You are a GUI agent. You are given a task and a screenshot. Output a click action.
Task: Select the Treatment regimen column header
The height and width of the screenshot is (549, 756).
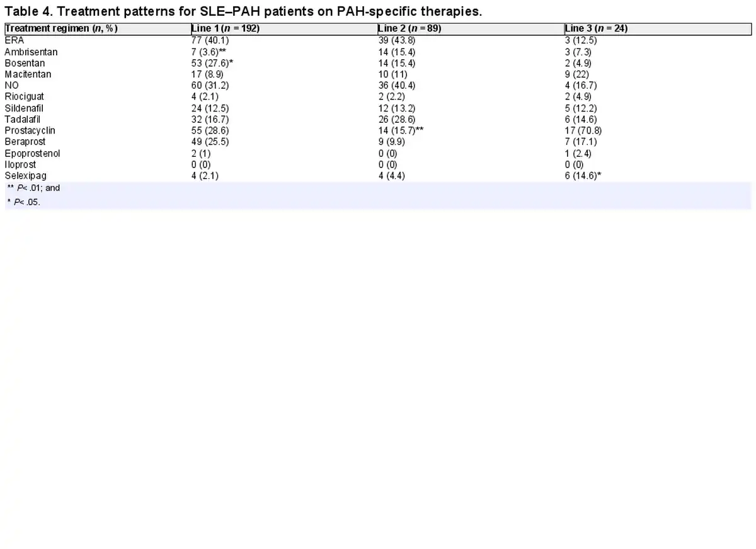61,28
